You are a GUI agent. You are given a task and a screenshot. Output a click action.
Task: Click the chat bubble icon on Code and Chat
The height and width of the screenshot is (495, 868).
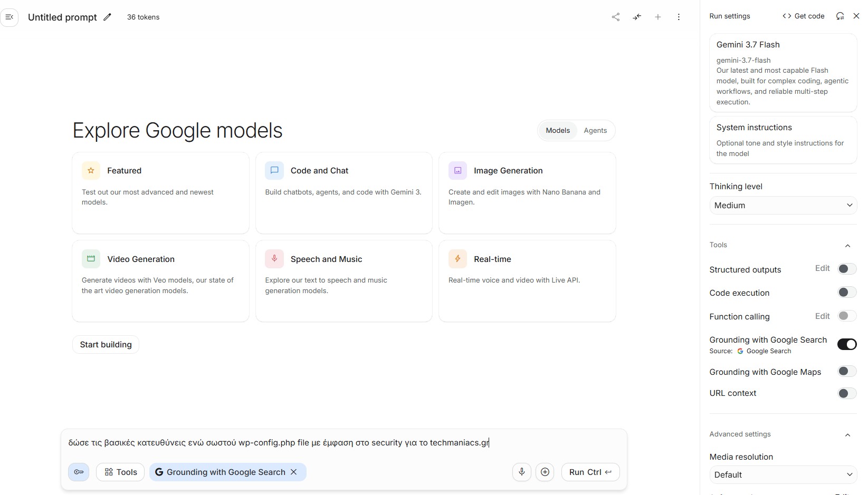click(274, 171)
